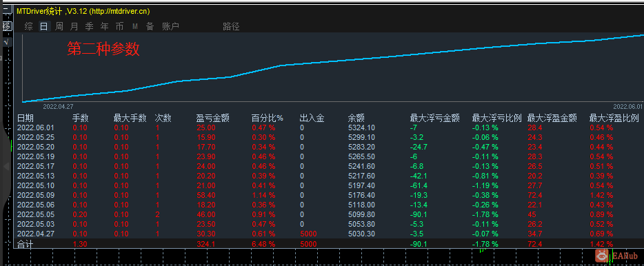Click the 0.20 lots value
This screenshot has width=644, height=266.
click(80, 214)
